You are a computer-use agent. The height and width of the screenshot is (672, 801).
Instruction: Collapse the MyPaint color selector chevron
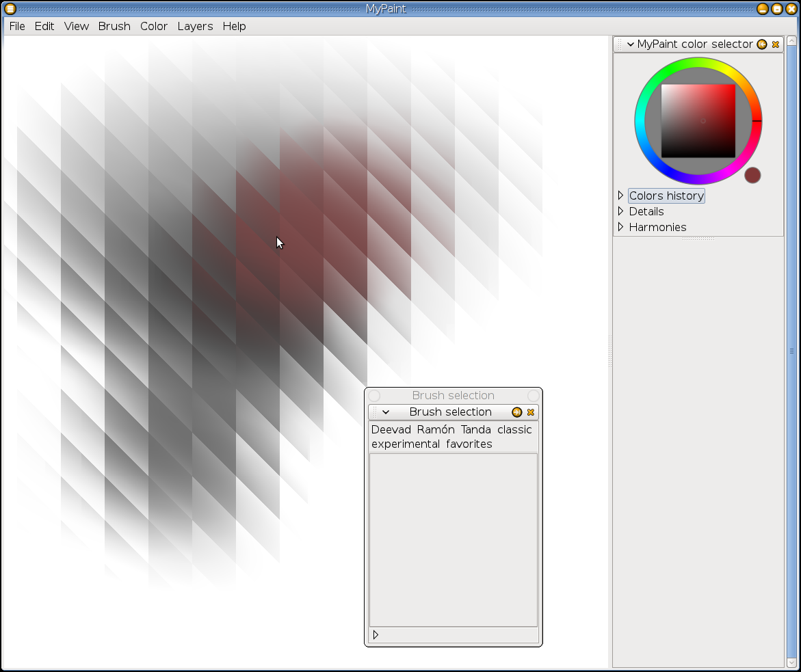[630, 44]
